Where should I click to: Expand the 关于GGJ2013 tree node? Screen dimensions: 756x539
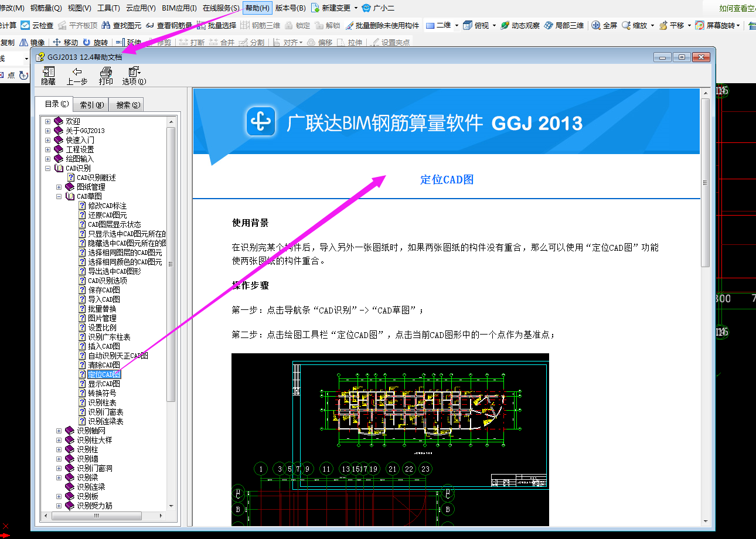click(47, 131)
